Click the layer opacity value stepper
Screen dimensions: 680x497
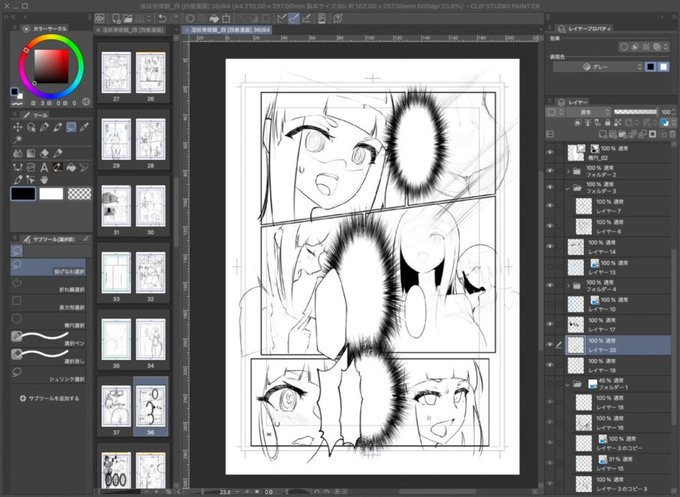[x=674, y=112]
